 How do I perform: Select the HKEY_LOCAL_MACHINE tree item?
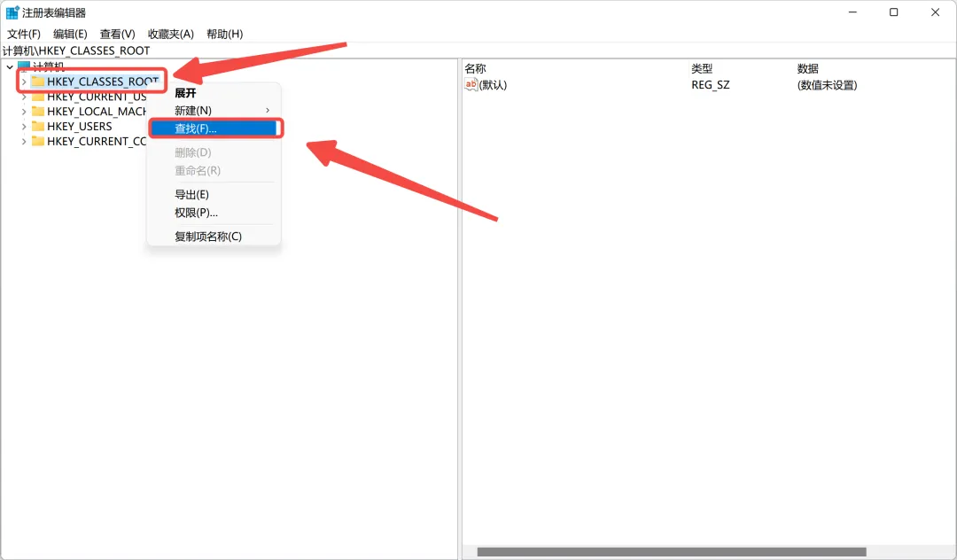coord(97,112)
